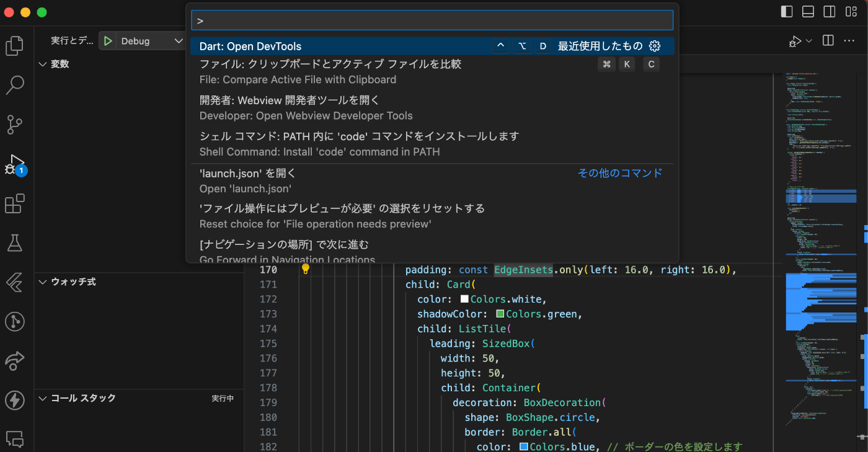Image resolution: width=868 pixels, height=452 pixels.
Task: Click 'ListTile(' on line 174
Action: [x=485, y=329]
